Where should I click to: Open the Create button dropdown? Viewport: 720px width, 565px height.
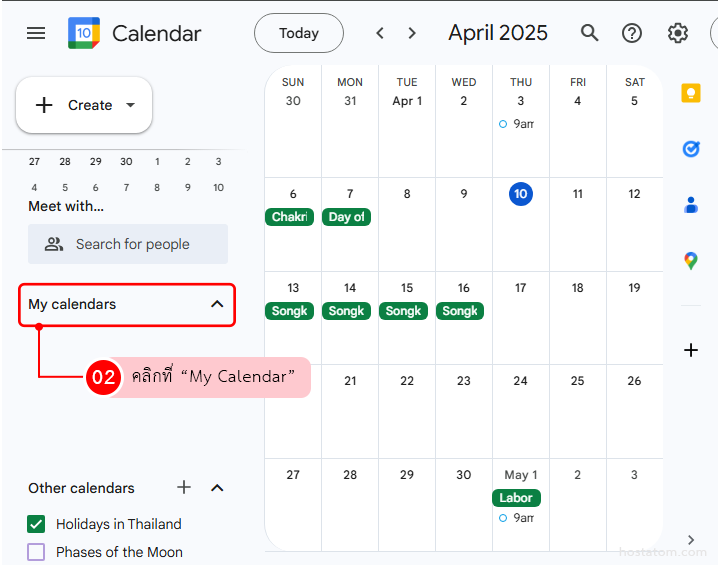130,105
